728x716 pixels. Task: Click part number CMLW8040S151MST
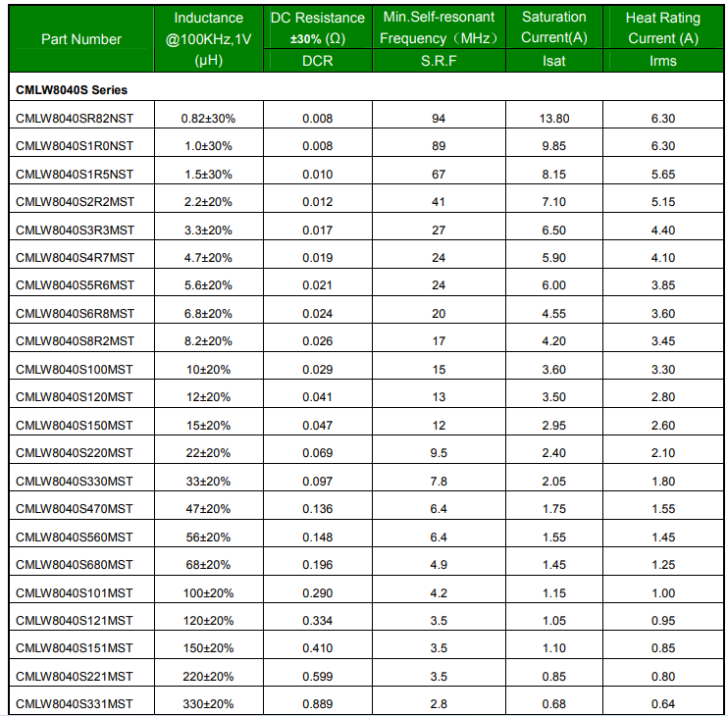[75, 647]
